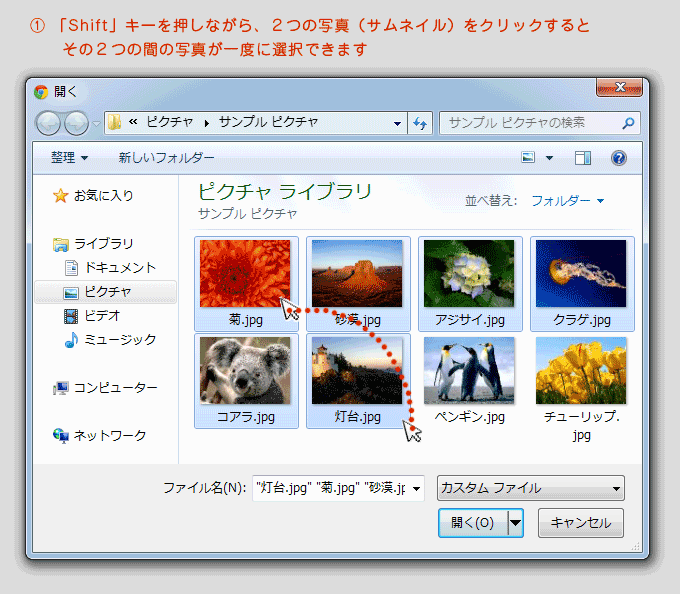Open help with the question mark icon
The height and width of the screenshot is (594, 680).
click(619, 158)
